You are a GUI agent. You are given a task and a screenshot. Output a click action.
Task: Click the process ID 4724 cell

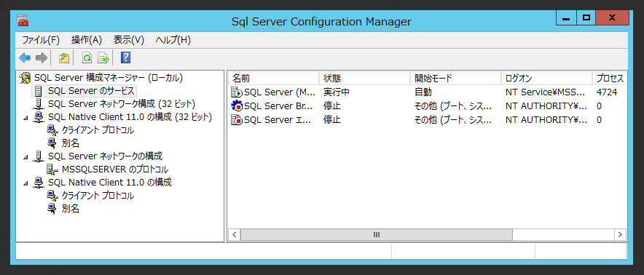pos(607,92)
